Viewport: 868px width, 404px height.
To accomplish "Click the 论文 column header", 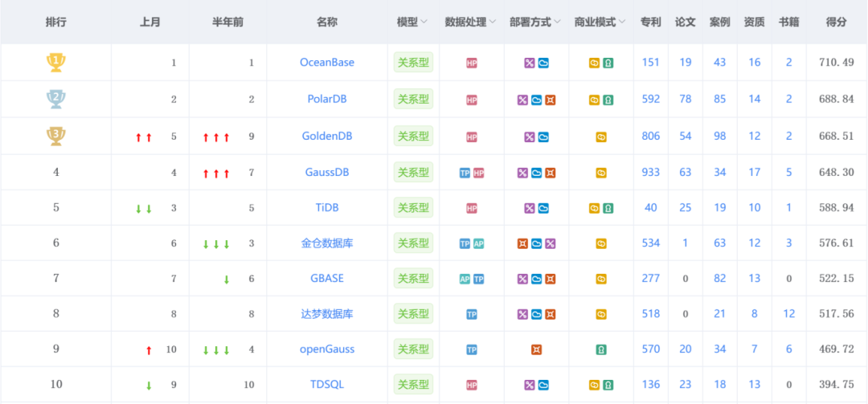I will point(686,22).
